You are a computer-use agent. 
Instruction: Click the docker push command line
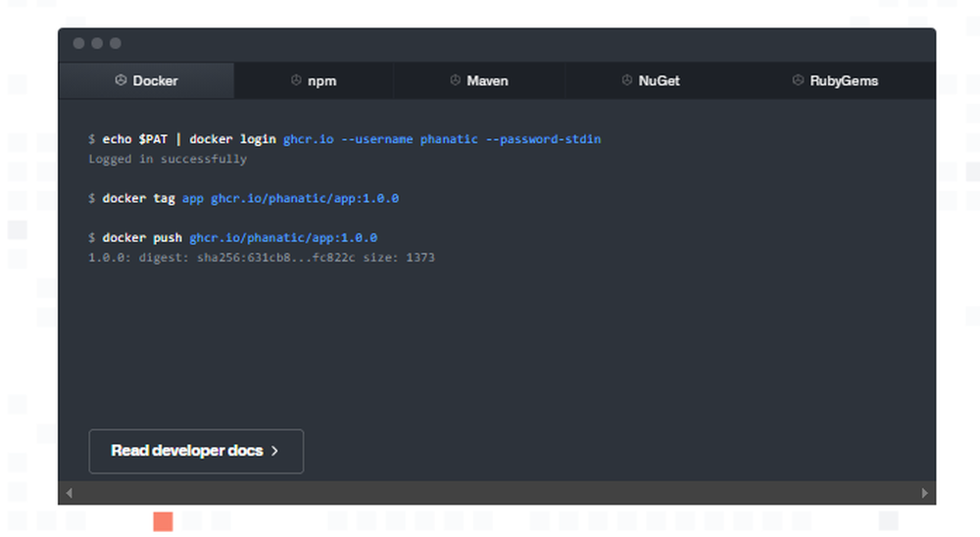coord(232,237)
